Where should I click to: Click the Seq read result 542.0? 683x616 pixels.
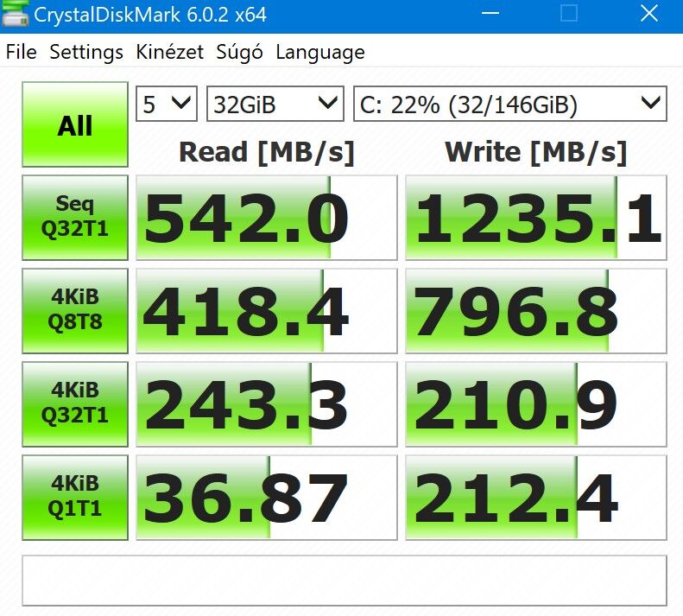[267, 218]
